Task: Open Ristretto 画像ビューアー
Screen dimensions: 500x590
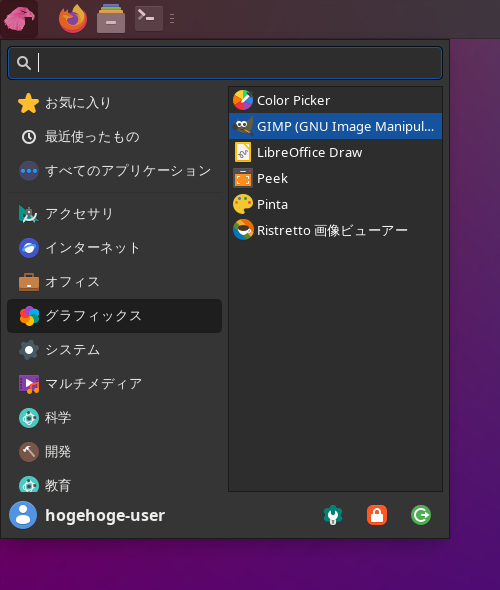Action: (x=335, y=230)
